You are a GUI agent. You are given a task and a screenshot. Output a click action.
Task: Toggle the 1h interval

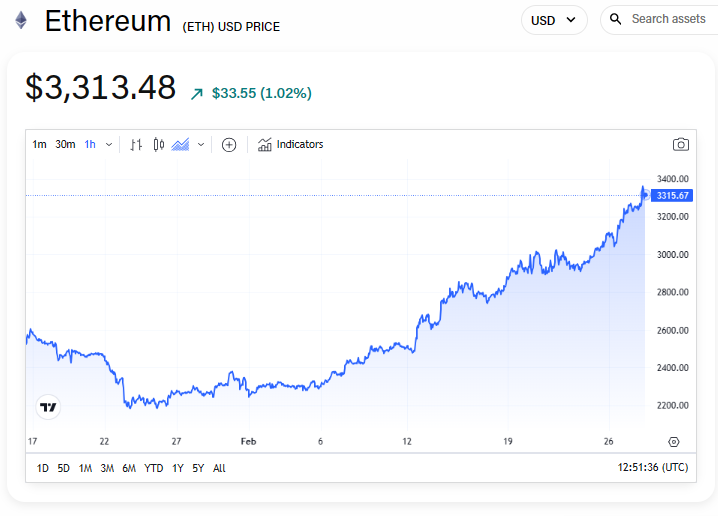pos(90,145)
